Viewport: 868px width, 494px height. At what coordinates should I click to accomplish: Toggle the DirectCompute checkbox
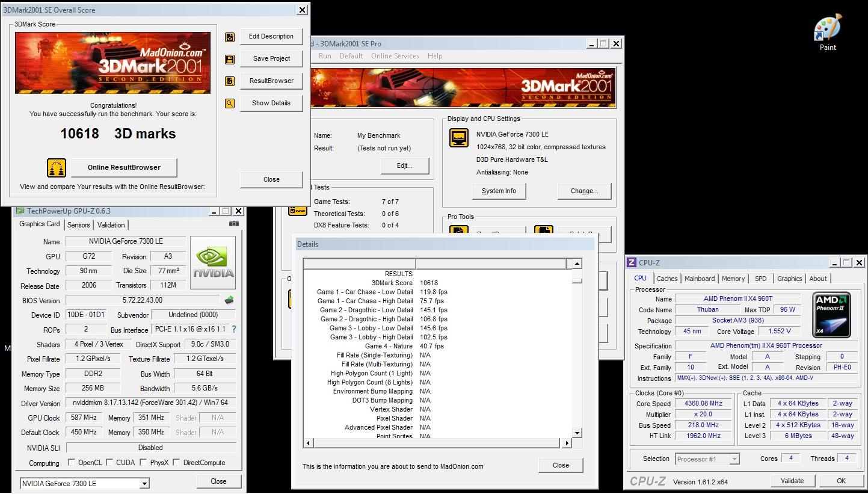point(176,462)
